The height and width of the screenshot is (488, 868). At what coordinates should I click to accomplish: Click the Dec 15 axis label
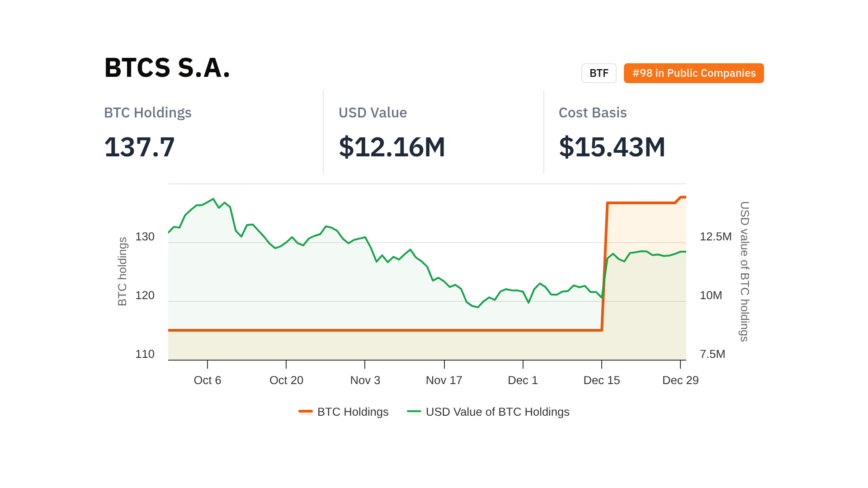601,380
